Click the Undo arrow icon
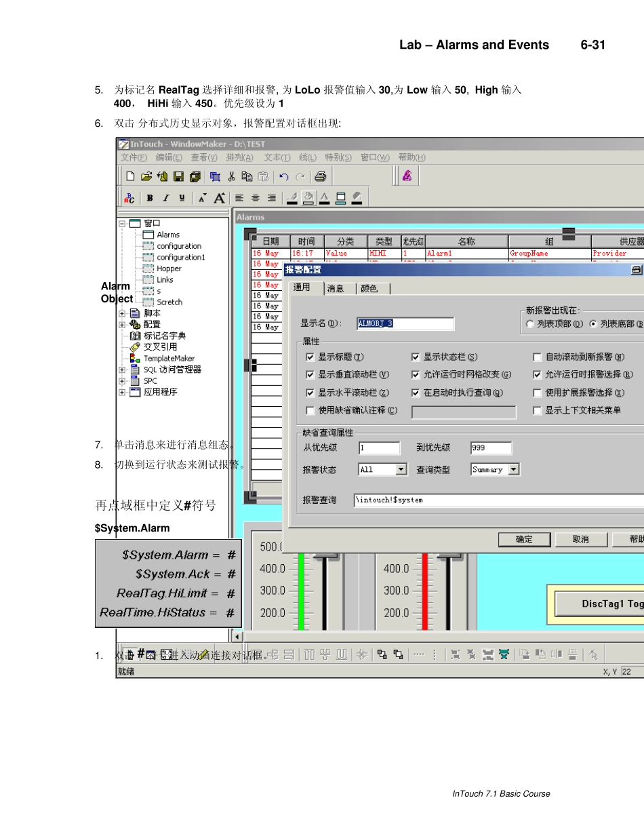Screen dimensions: 644x834 pos(284,177)
